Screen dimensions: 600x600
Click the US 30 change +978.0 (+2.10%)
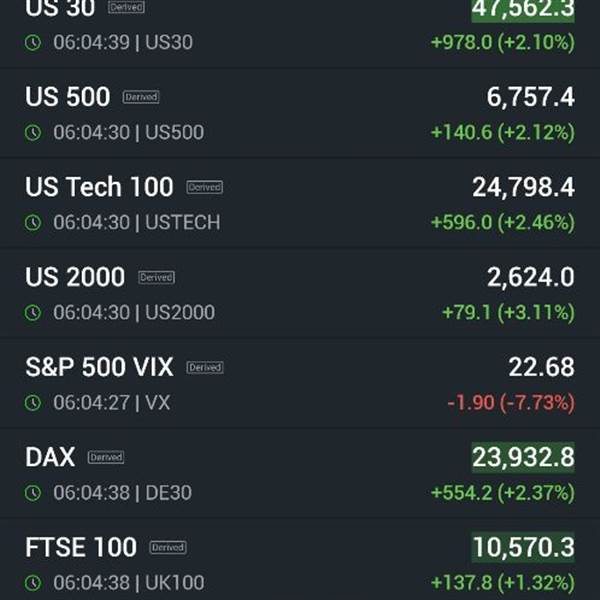coord(503,42)
